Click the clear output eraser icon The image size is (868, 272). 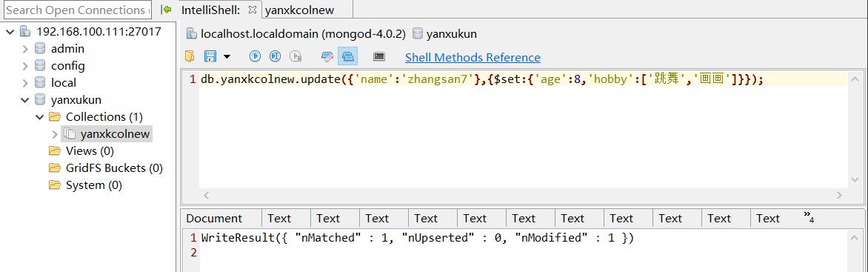coord(327,56)
